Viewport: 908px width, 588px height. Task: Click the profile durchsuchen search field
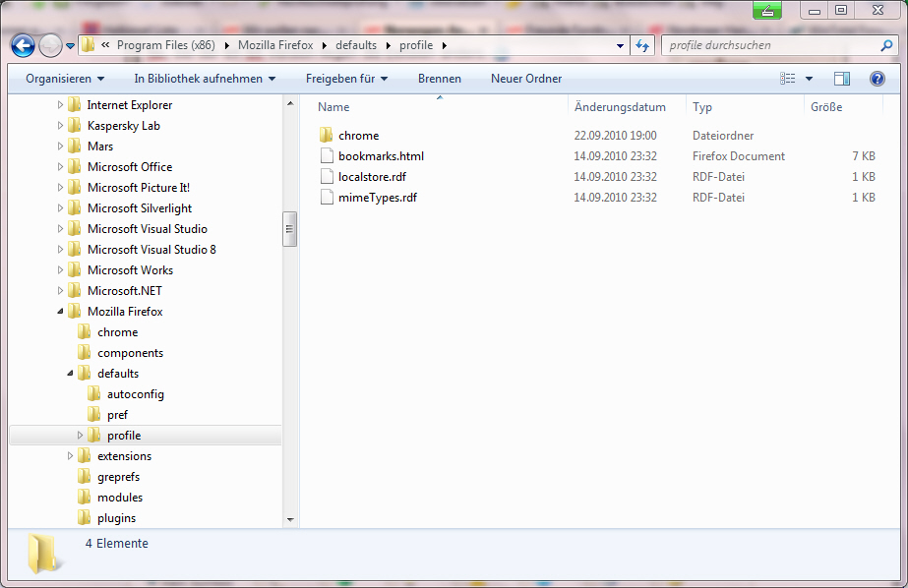767,45
